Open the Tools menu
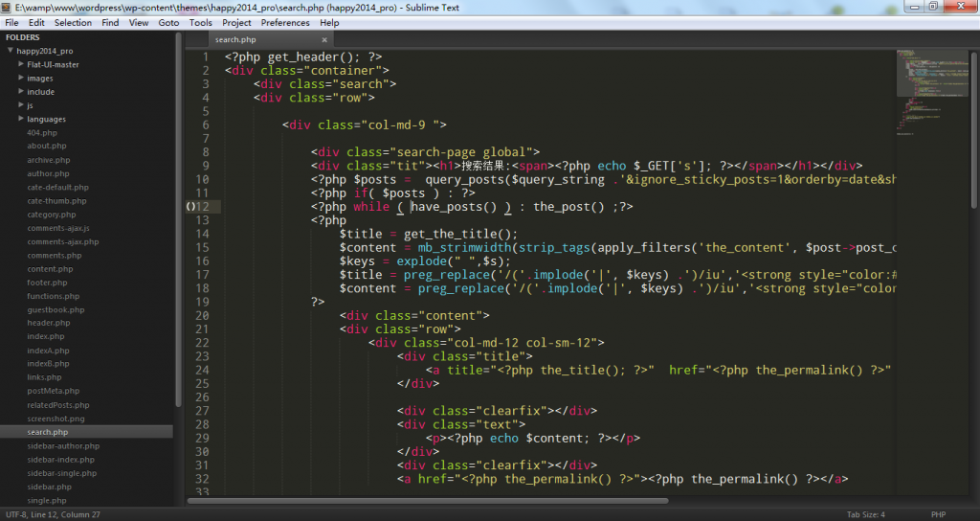This screenshot has width=980, height=521. tap(201, 23)
